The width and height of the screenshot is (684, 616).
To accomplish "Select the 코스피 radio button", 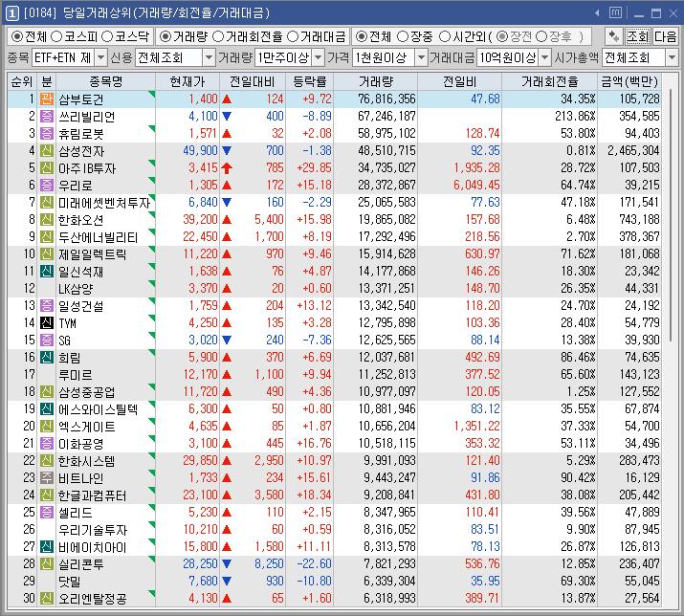I will 56,36.
